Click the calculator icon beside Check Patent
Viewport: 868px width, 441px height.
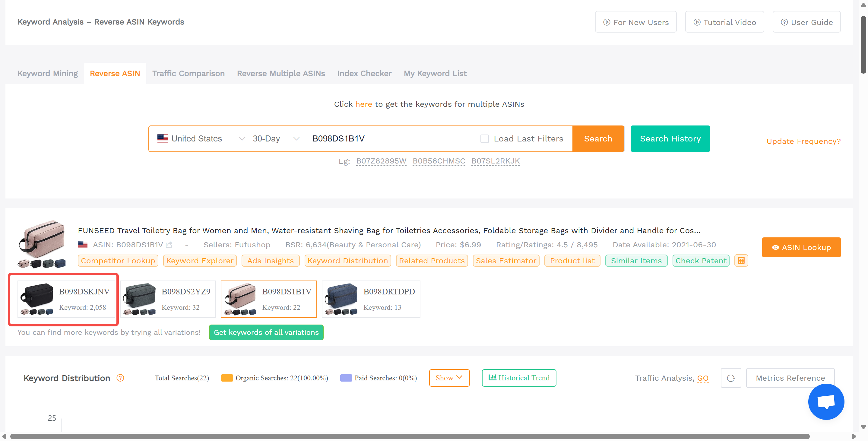coord(741,260)
